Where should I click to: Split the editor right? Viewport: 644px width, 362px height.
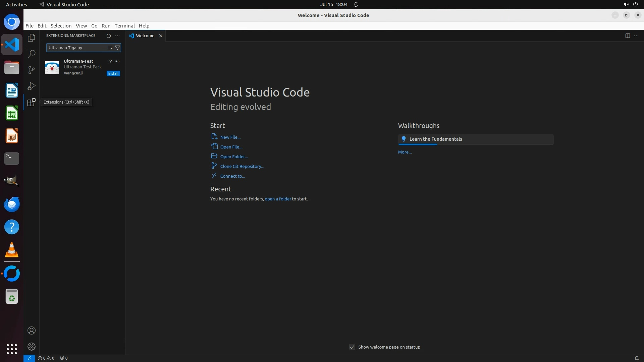point(627,36)
